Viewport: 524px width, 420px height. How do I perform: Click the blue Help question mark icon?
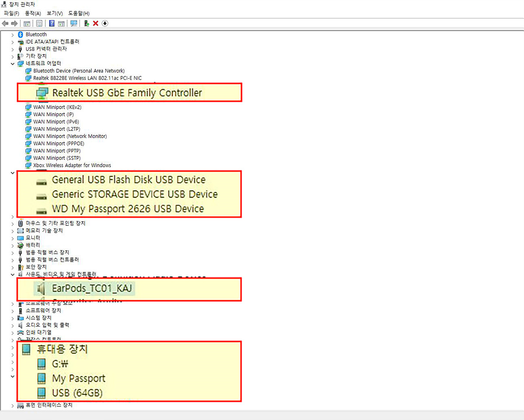[52, 23]
